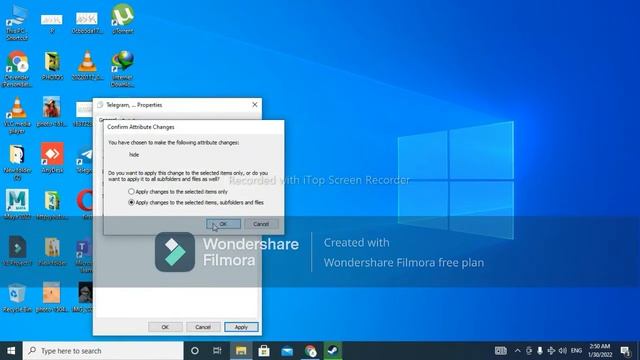Open the Windows Start menu
640x360 pixels.
(x=11, y=351)
